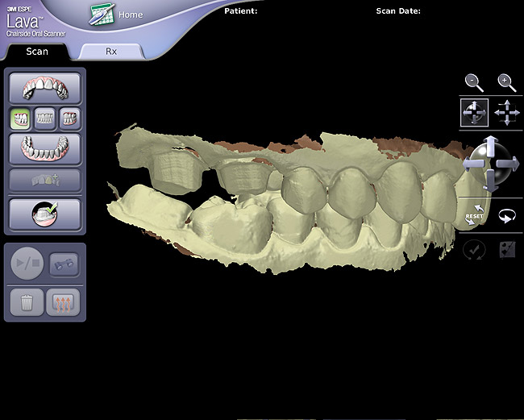
Task: Reset the 3D model view
Action: click(x=474, y=216)
